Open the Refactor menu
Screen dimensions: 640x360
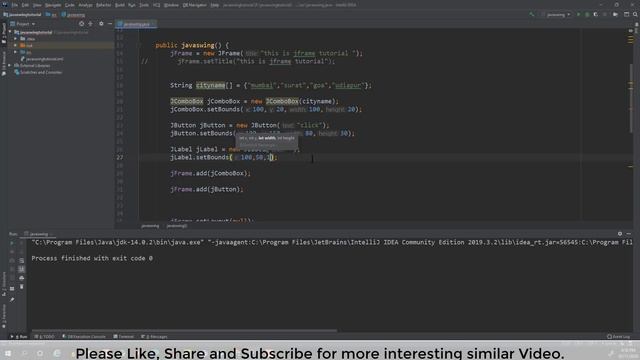coord(103,5)
